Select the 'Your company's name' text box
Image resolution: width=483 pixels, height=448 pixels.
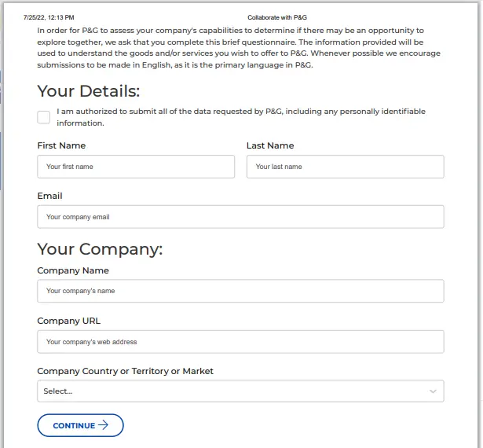click(240, 291)
